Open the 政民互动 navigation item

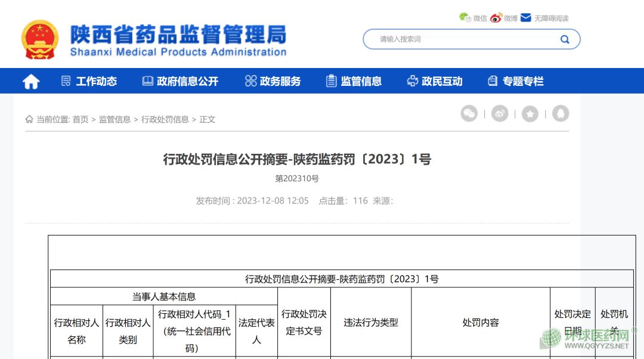tap(435, 82)
